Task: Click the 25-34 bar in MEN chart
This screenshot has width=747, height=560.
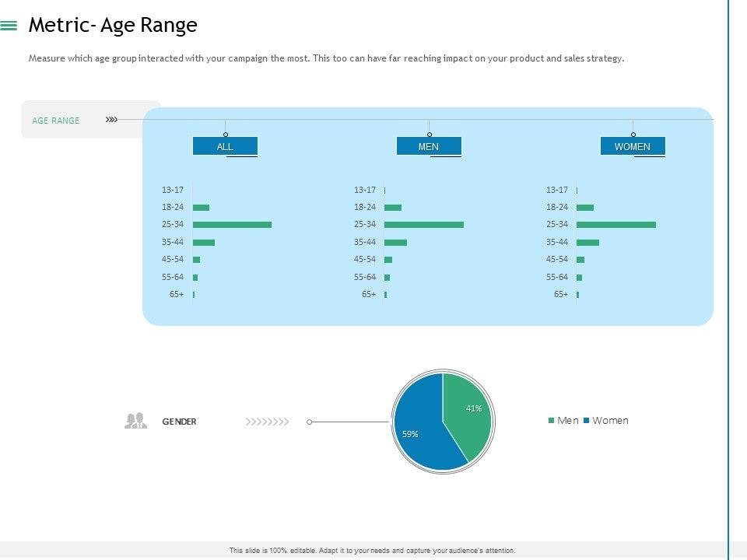Action: (424, 225)
